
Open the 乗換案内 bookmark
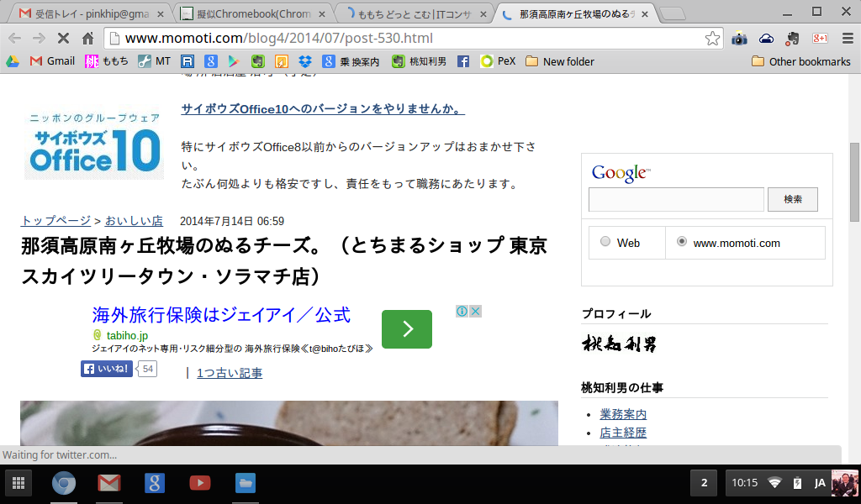point(351,61)
